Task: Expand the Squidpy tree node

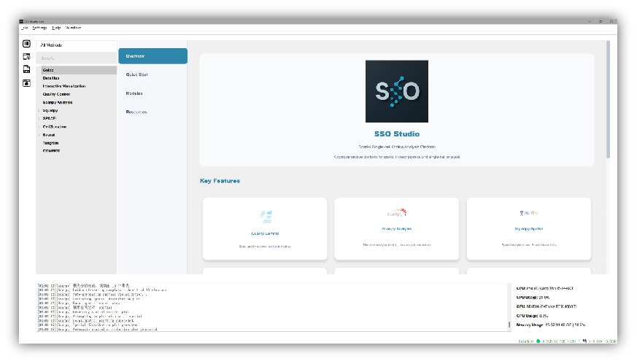Action: pyautogui.click(x=39, y=111)
